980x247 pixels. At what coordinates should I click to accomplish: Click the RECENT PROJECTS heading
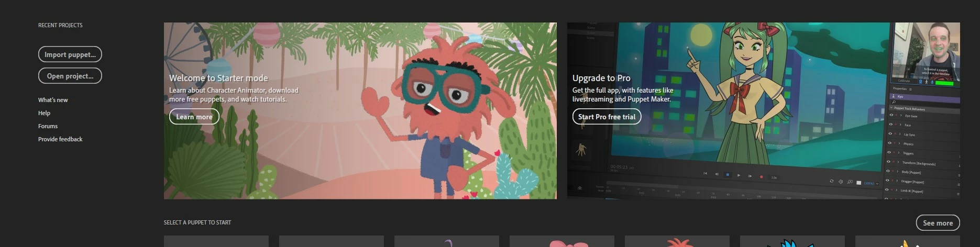pos(60,25)
